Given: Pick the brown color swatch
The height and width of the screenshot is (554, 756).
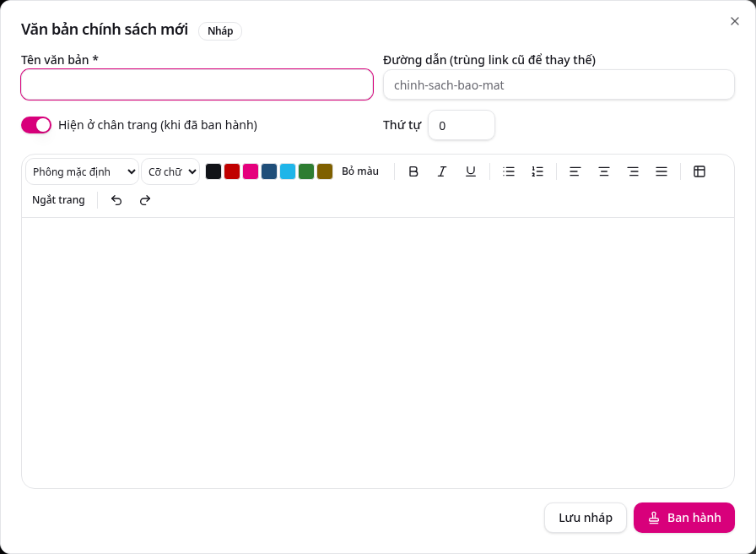Looking at the screenshot, I should pyautogui.click(x=325, y=171).
